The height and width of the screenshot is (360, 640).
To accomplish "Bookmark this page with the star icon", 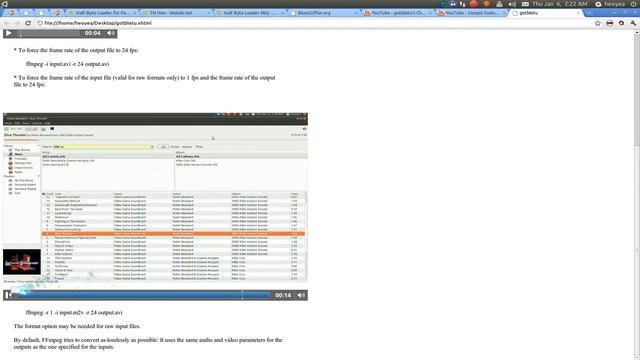I will coord(598,23).
